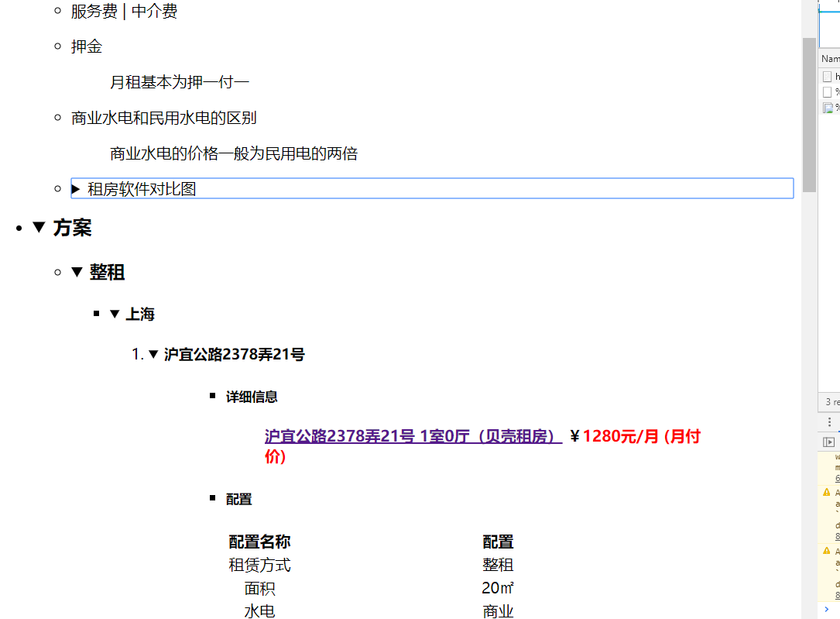Viewport: 840px width, 619px height.
Task: Select the document file icon in Network list
Action: tap(828, 77)
